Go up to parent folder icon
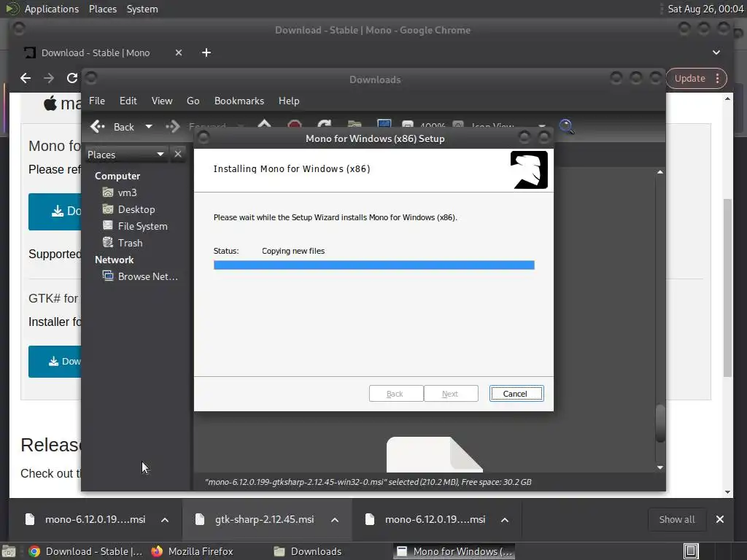The height and width of the screenshot is (560, 747). [264, 124]
